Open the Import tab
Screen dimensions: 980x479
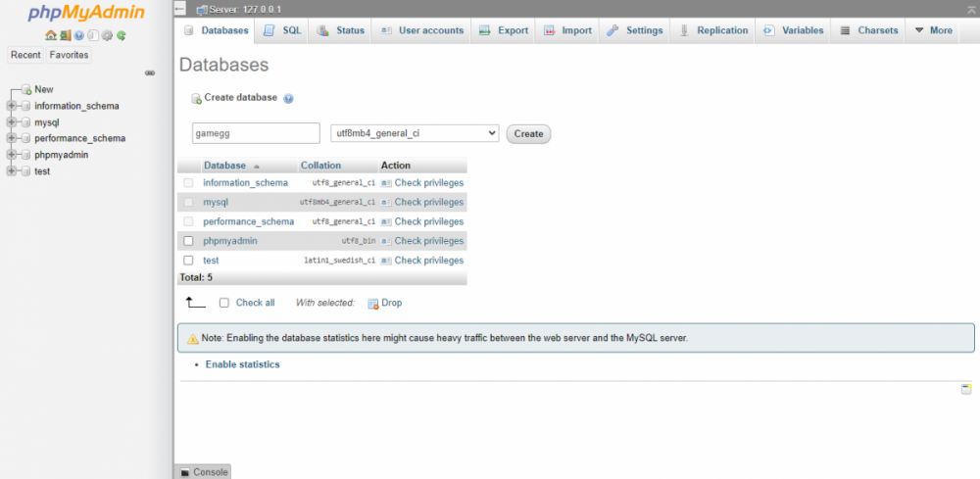click(567, 30)
